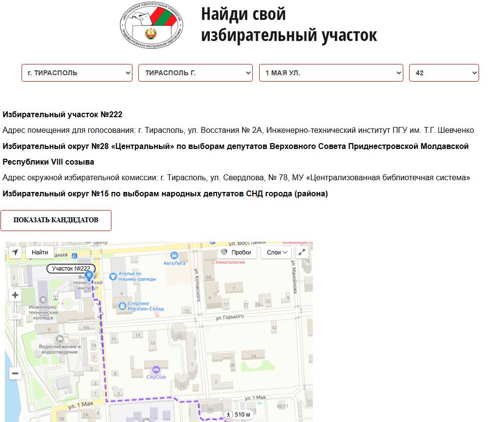This screenshot has height=422, width=504.
Task: Open the ТИРАСПОЛЬ Г. locality dropdown
Action: point(196,73)
